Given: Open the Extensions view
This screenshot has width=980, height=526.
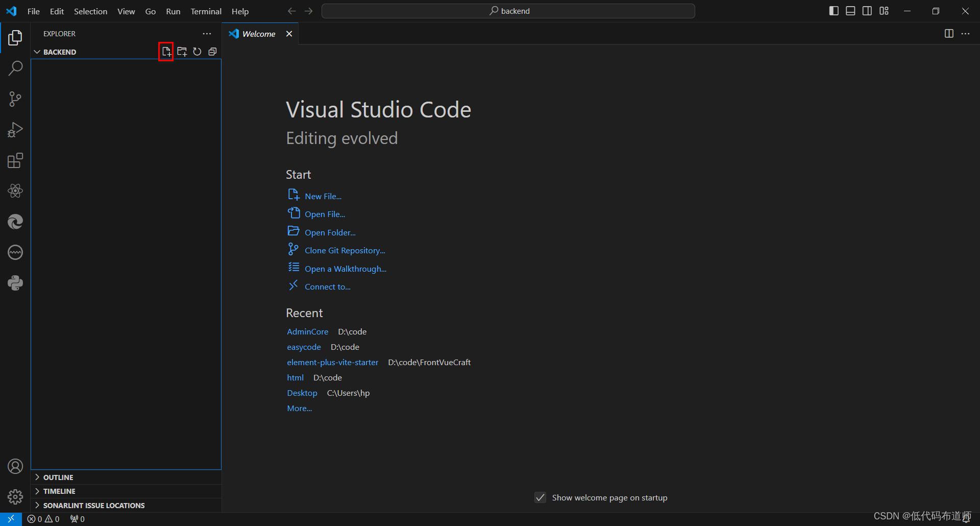Looking at the screenshot, I should pyautogui.click(x=15, y=160).
